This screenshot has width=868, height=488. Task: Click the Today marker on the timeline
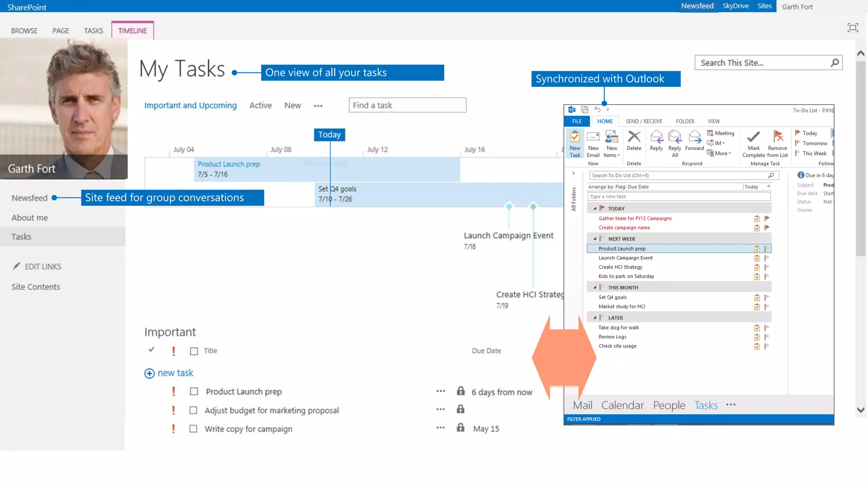point(329,135)
